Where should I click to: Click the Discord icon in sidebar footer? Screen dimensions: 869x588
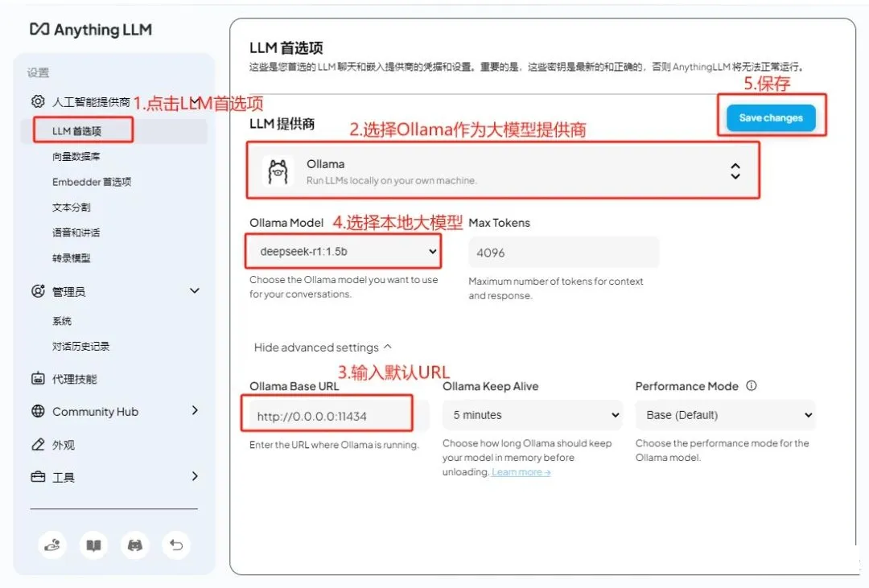(134, 545)
